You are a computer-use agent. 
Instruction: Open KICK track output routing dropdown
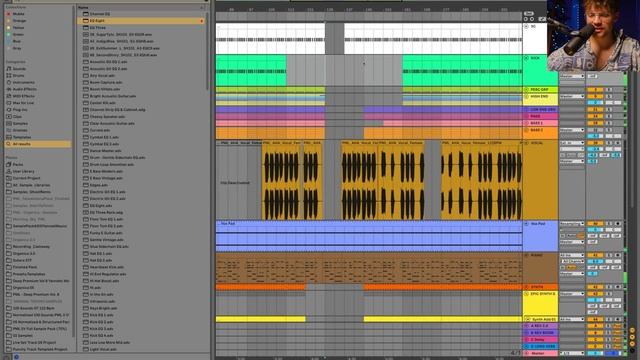click(572, 76)
